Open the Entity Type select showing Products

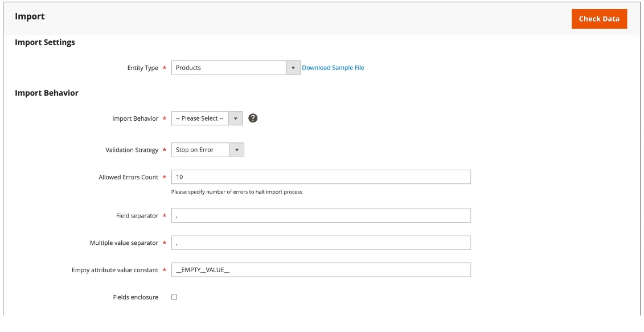tap(236, 68)
